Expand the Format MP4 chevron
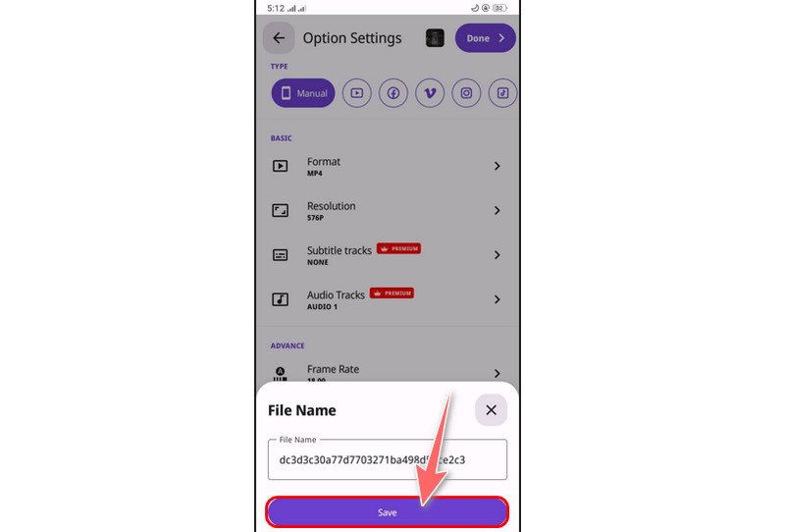This screenshot has width=785, height=532. (x=497, y=166)
